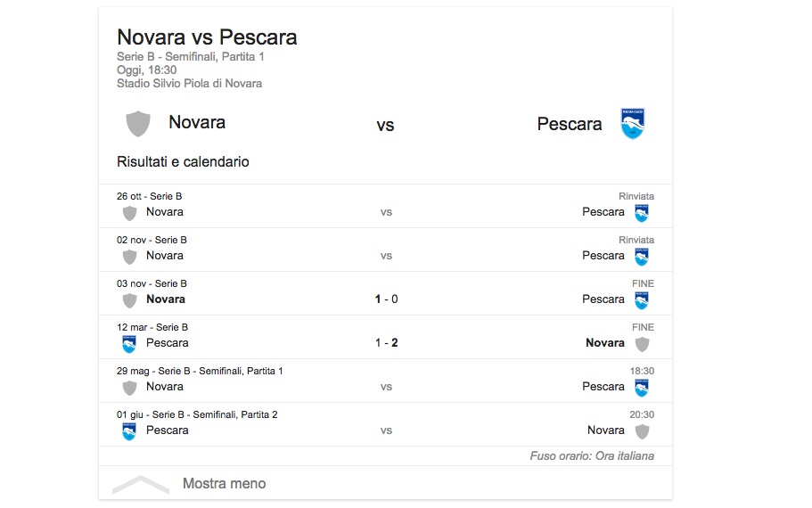Open the 1 - 0 result from 03 nov
812x508 pixels.
click(386, 299)
